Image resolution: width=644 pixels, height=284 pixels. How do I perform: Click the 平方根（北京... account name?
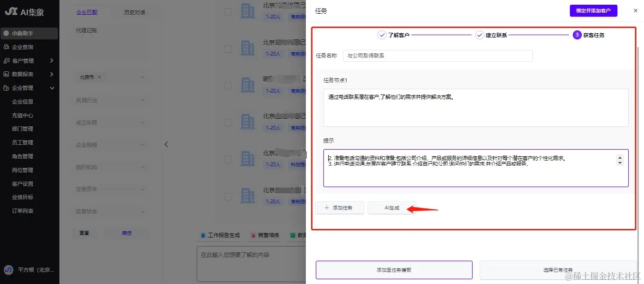[36, 270]
